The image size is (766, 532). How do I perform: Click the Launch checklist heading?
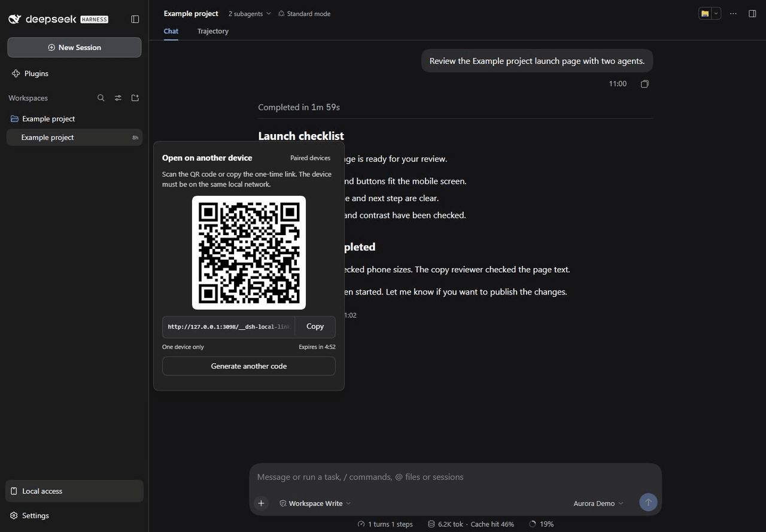tap(301, 136)
